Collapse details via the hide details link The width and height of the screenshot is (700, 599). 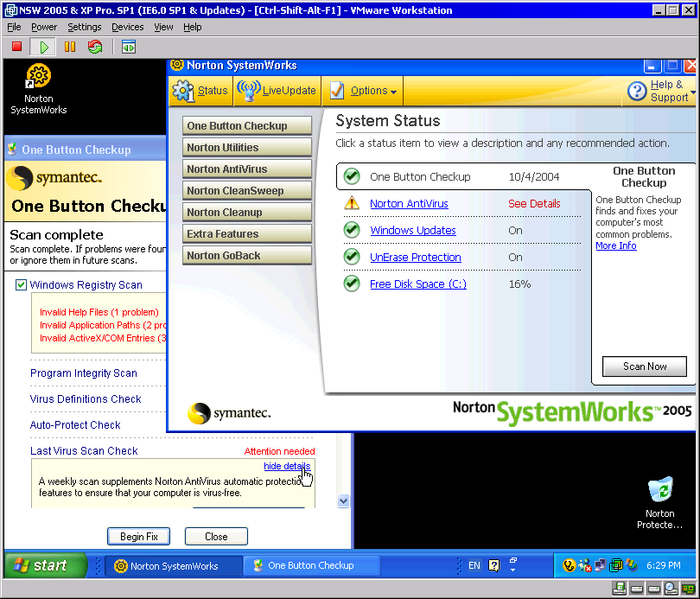pos(287,466)
